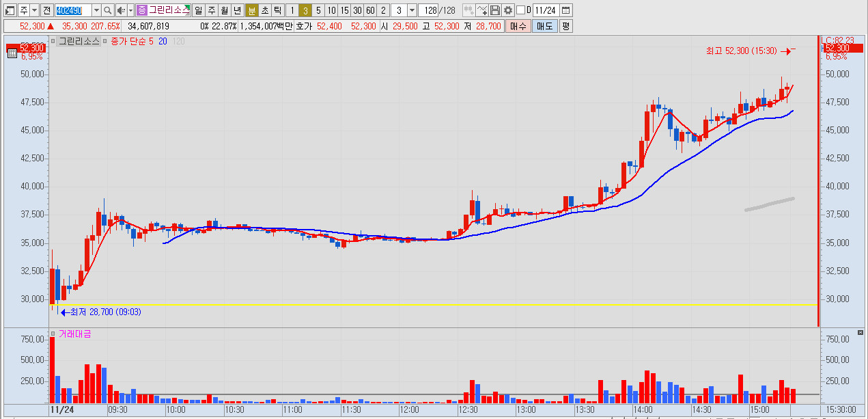868x419 pixels.
Task: Open chart settings gear icon
Action: click(507, 10)
